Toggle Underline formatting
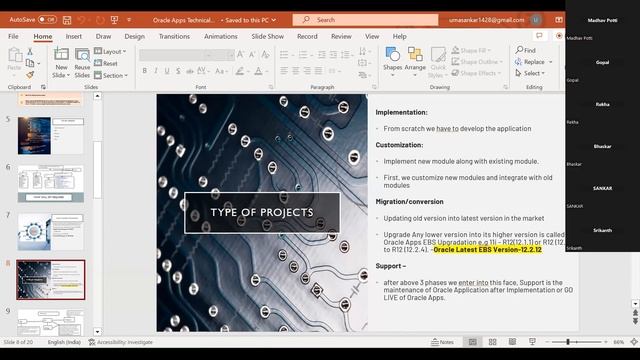The width and height of the screenshot is (640, 360). click(x=167, y=71)
